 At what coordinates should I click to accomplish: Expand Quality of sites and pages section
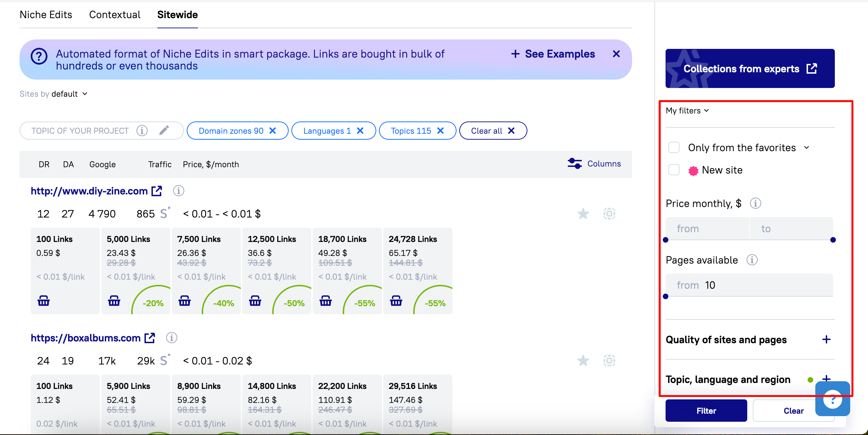[826, 339]
